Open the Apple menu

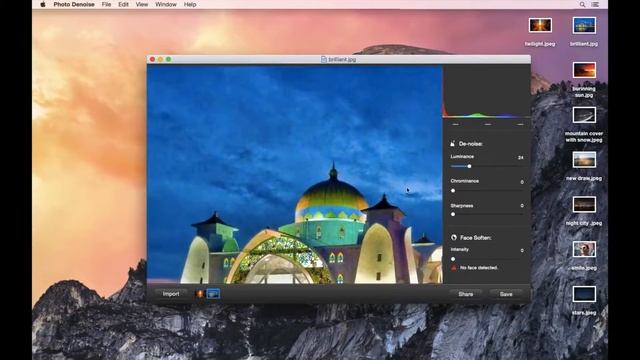tap(43, 4)
